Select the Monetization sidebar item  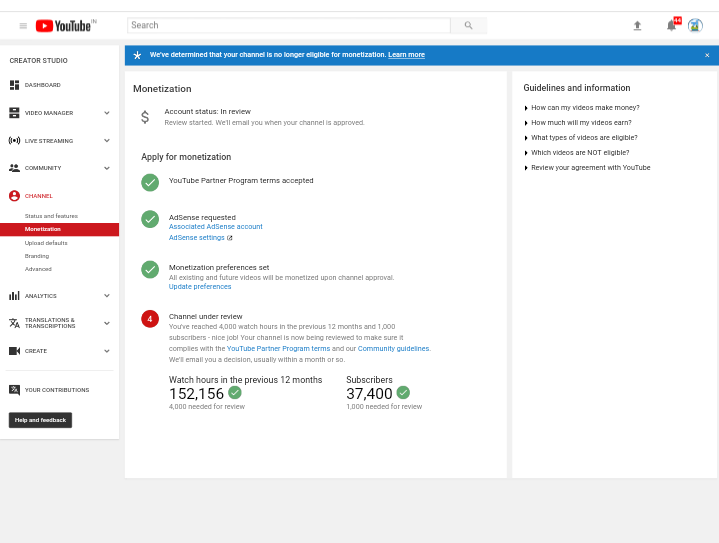[x=60, y=229]
